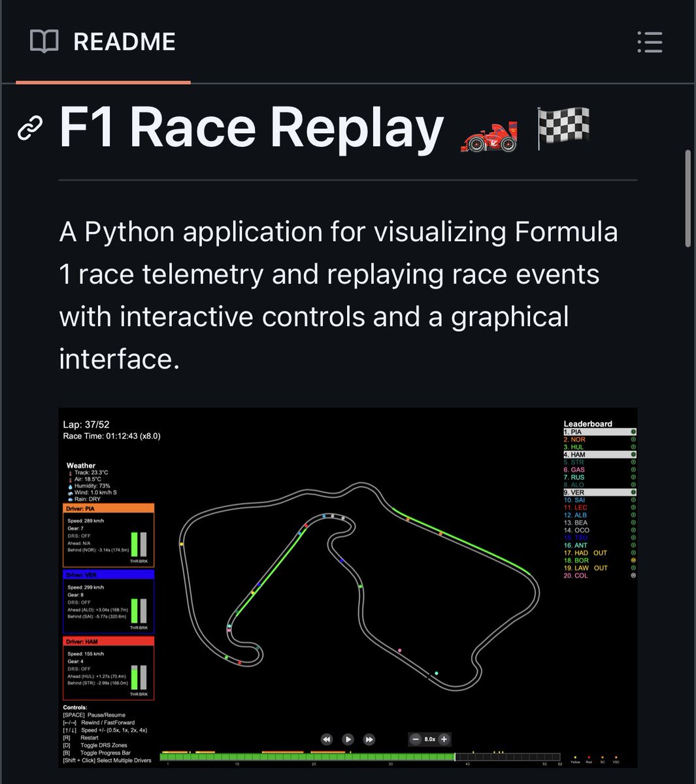Click the [B] Toggle Progress Bar control text

click(97, 753)
